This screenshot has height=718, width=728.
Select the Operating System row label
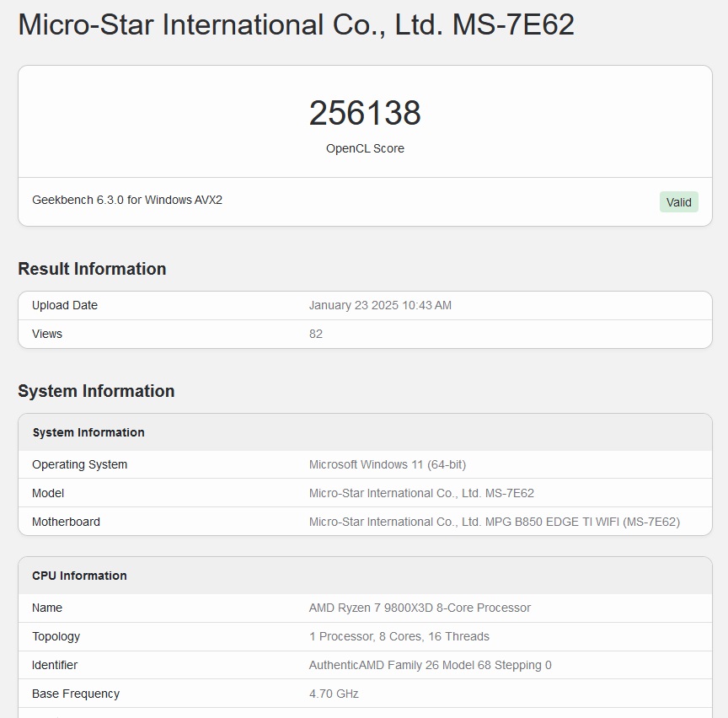tap(80, 464)
